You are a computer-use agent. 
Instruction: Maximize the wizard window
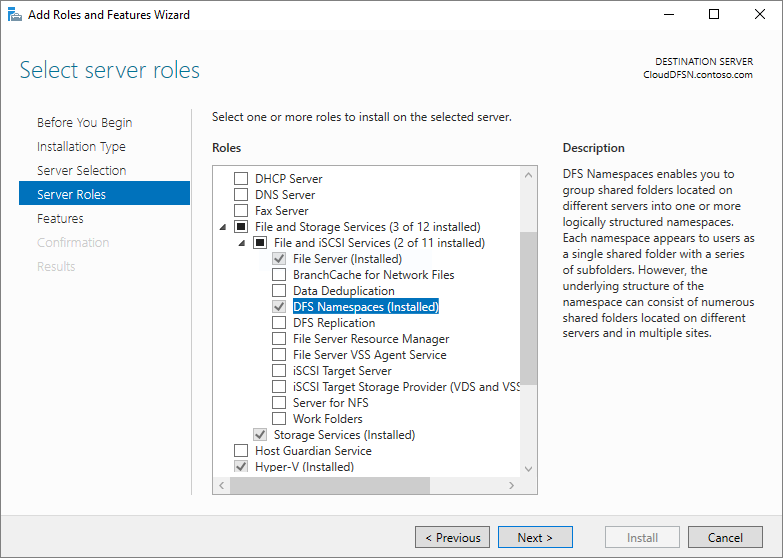(714, 15)
